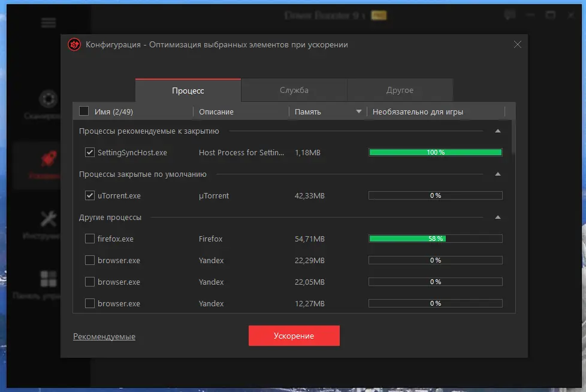Click the Game Booster logo icon in dialog title

click(74, 45)
